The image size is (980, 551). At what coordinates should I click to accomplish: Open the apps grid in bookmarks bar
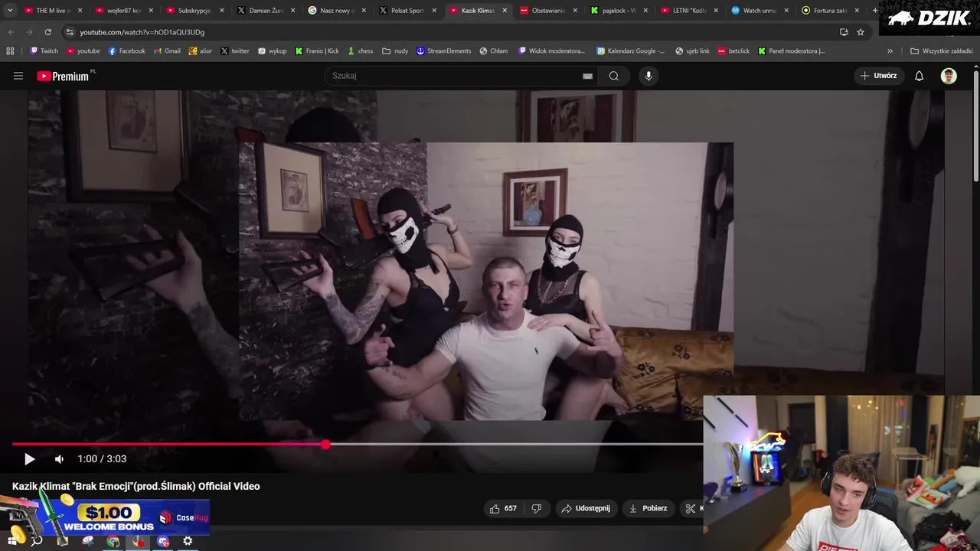(10, 51)
